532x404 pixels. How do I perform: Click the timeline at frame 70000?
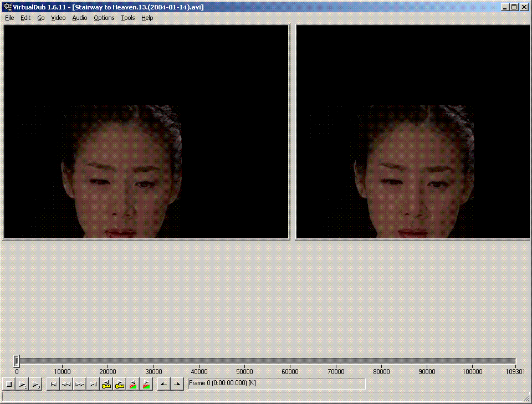point(336,372)
